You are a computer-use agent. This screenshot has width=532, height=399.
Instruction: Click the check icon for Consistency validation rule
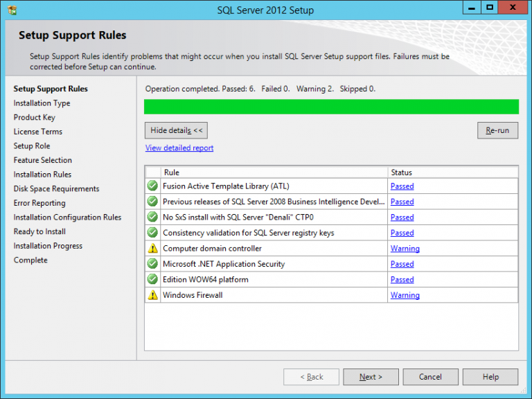pyautogui.click(x=152, y=233)
